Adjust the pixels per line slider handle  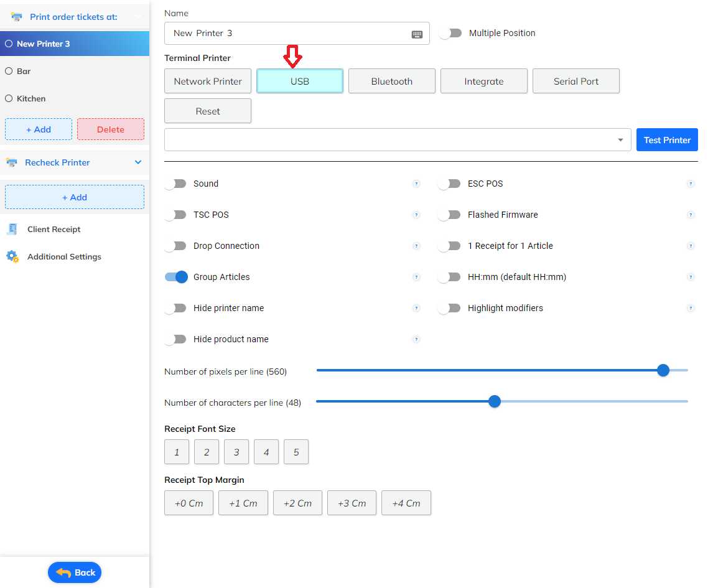click(x=663, y=370)
